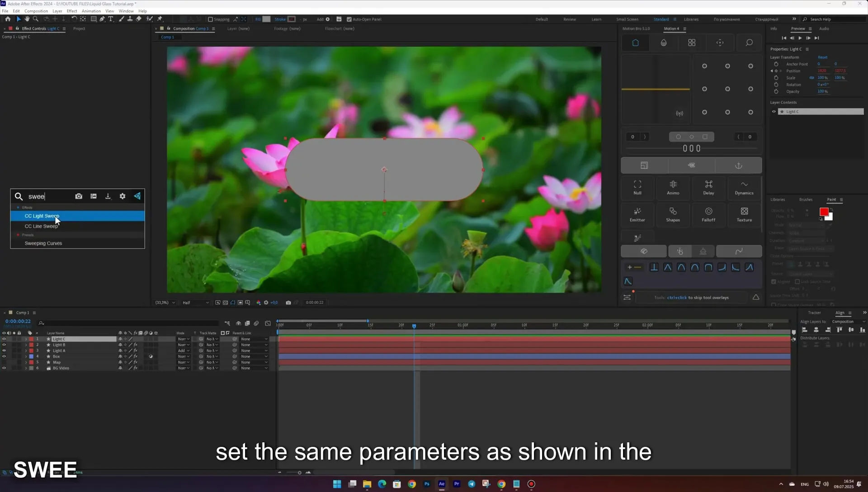Select the Hand tool in toolbar
The height and width of the screenshot is (492, 868).
click(x=27, y=19)
